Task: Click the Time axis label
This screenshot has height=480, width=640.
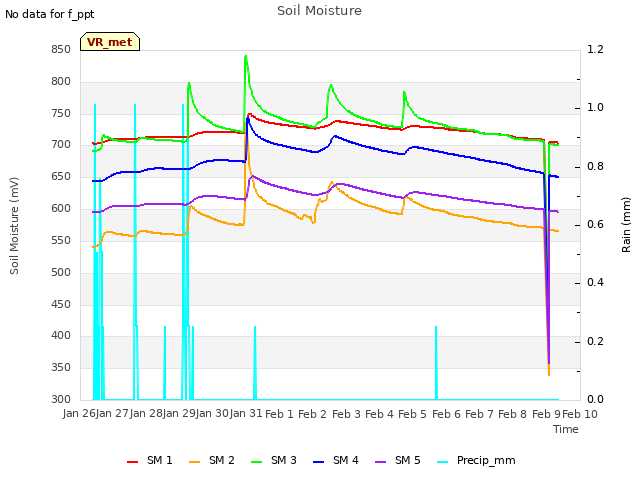Action: [566, 429]
